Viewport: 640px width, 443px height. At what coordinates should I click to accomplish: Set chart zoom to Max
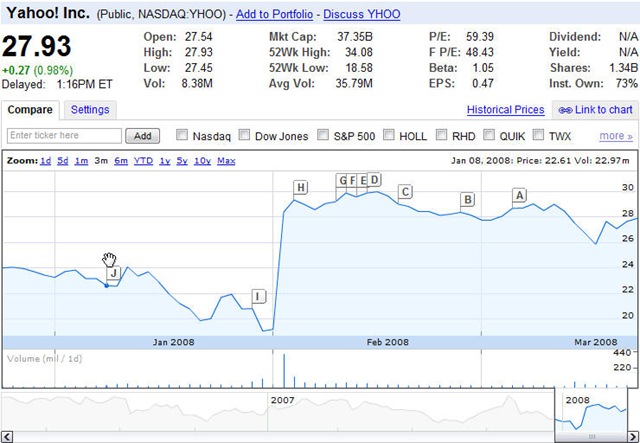click(x=226, y=161)
